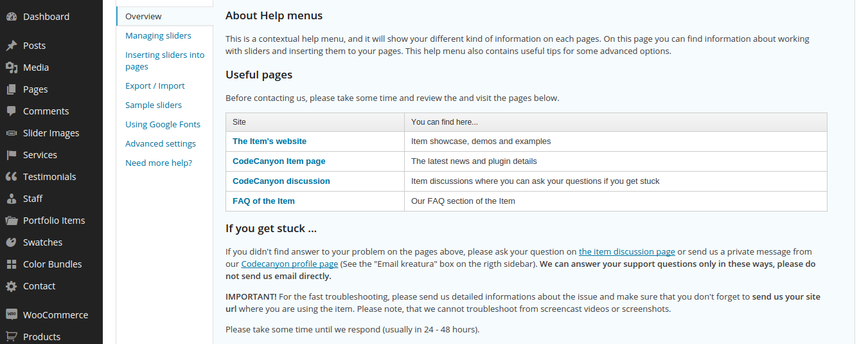
Task: Click the Portfolio Items folder icon
Action: (12, 221)
